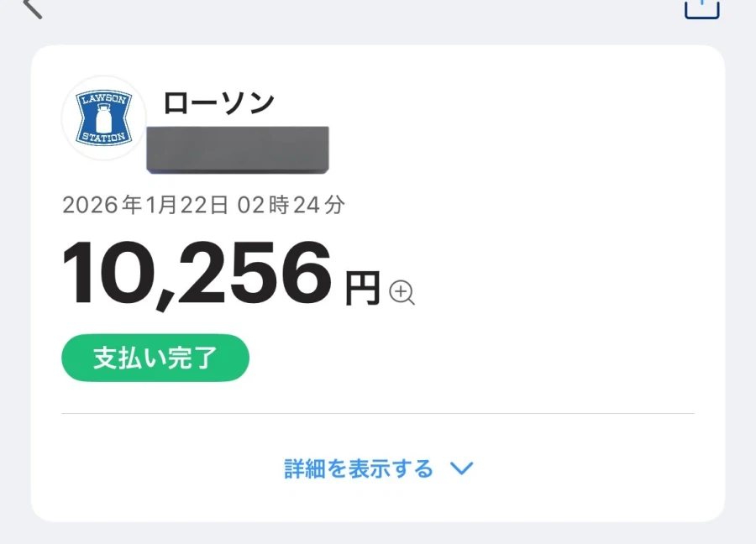The width and height of the screenshot is (756, 544).
Task: Click the payment status indicator pill
Action: (155, 358)
